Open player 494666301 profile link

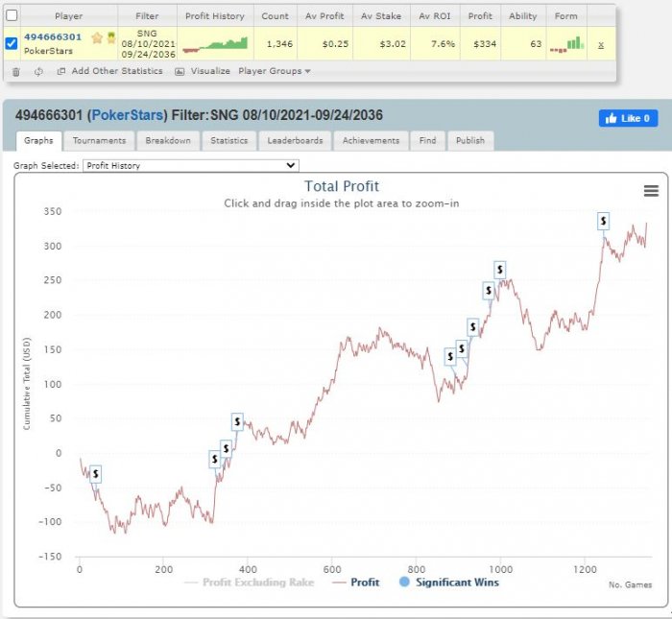[53, 36]
